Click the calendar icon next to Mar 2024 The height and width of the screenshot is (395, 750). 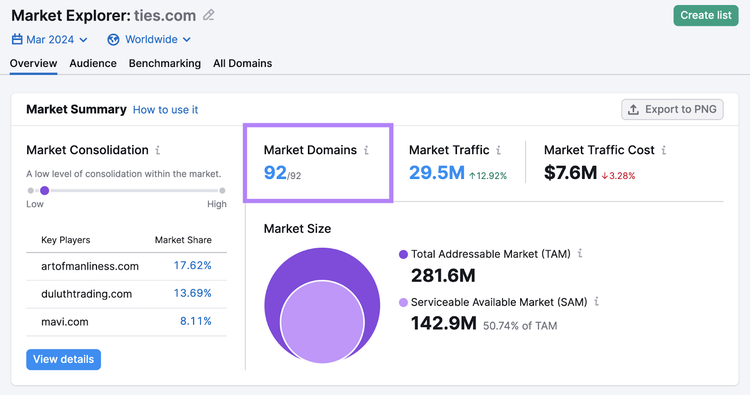(17, 39)
